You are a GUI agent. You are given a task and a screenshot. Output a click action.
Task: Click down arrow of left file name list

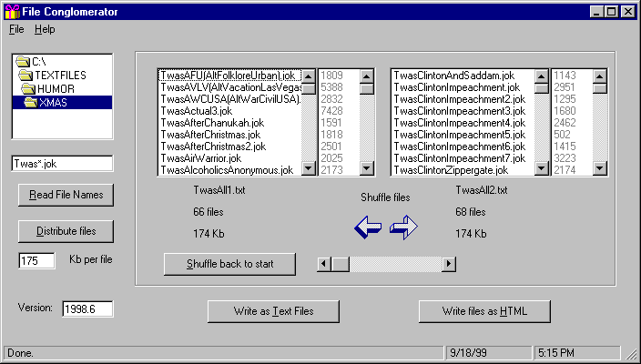tap(309, 168)
